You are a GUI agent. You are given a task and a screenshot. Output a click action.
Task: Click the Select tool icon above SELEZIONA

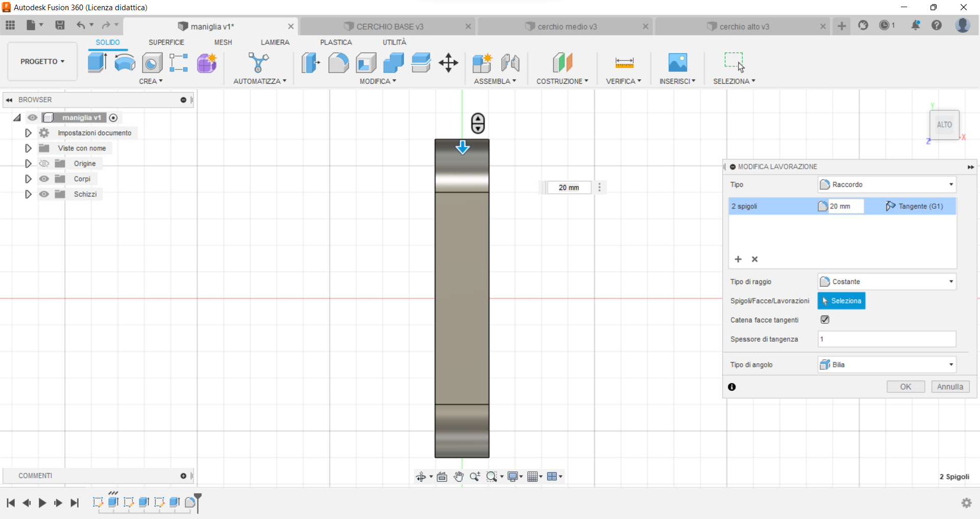click(734, 62)
